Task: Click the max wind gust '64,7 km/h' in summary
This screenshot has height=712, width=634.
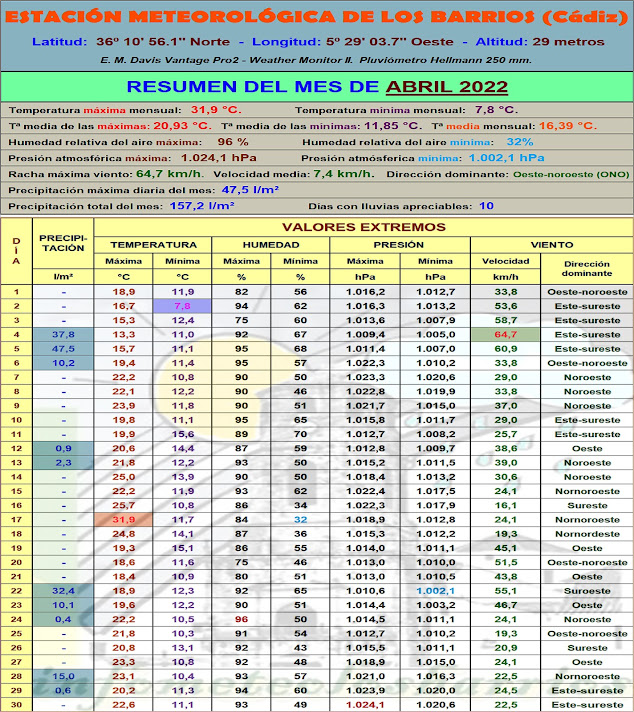Action: 170,174
